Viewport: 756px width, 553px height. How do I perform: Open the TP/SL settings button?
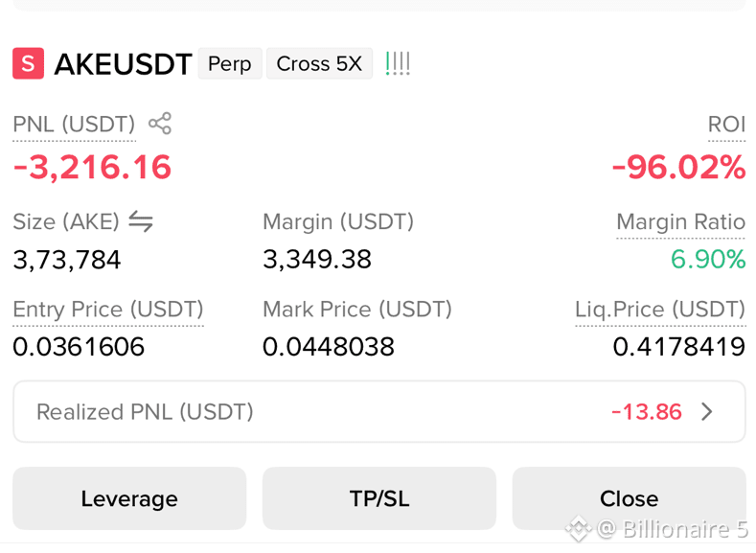click(379, 498)
